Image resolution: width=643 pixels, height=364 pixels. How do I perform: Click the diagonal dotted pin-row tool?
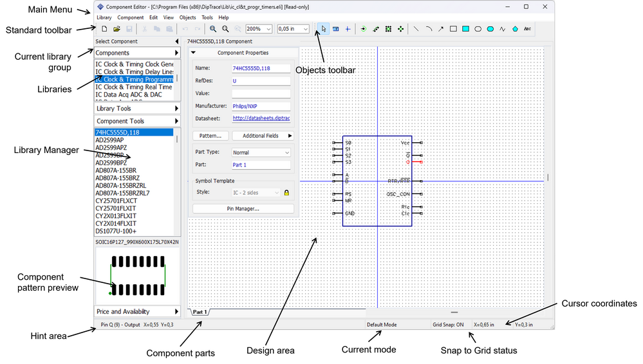coord(376,29)
